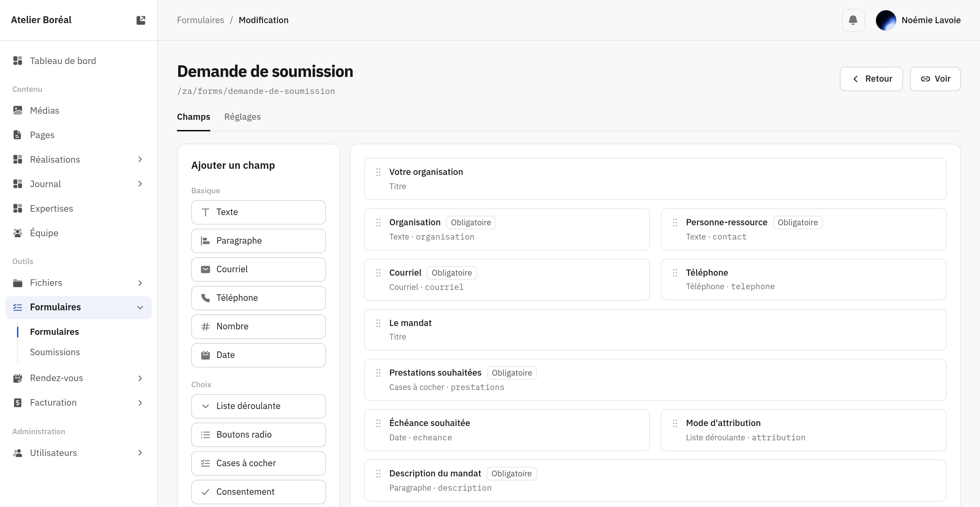
Task: Grab the drag handle of Le mandat
Action: 378,323
